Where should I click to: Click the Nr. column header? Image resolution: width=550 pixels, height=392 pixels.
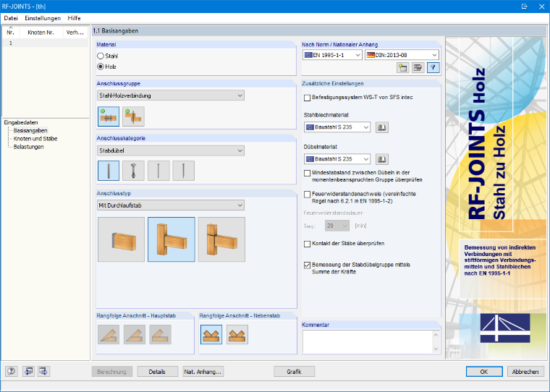point(11,33)
